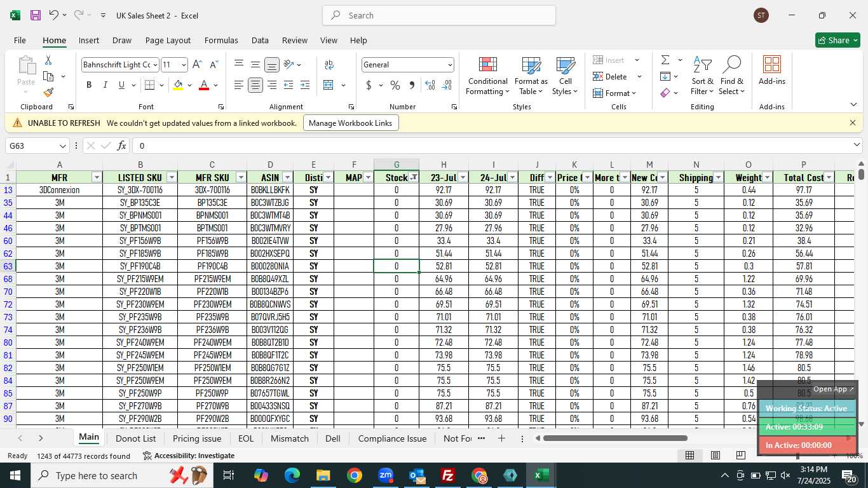Apply Accounting Number Format dollar sign
This screenshot has height=488, width=868.
[369, 85]
